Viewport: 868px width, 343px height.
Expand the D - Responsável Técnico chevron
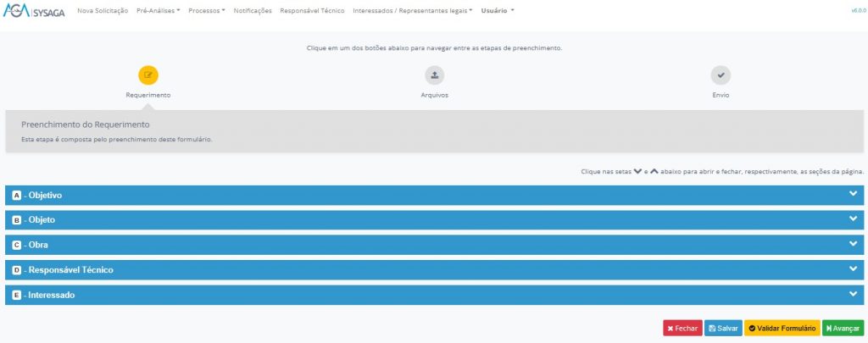854,269
